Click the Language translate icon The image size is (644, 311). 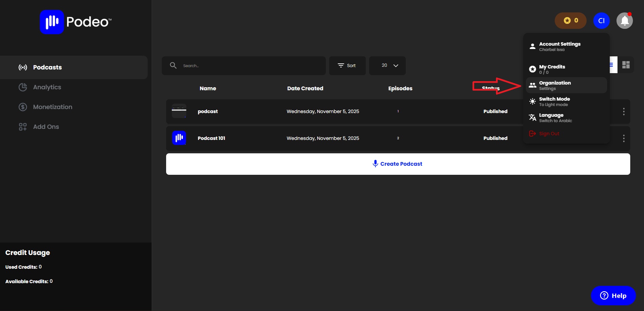[532, 117]
